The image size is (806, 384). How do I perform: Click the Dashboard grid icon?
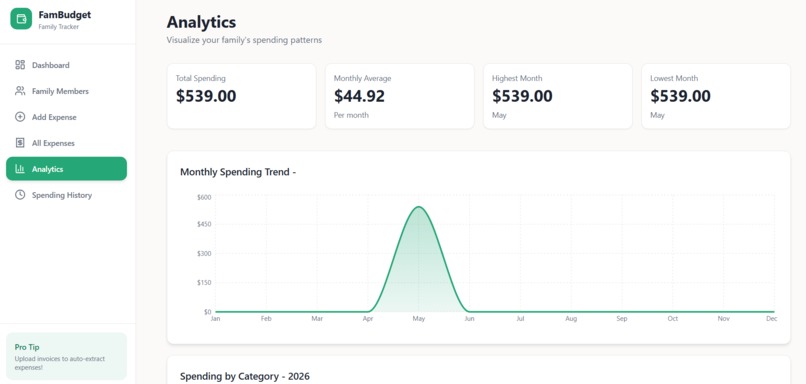[x=20, y=65]
